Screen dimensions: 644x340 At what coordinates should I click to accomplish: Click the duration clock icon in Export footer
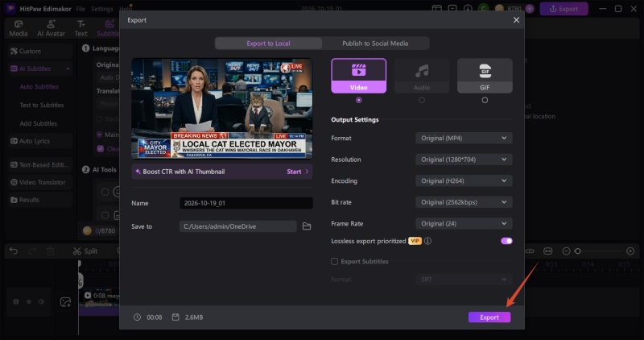137,317
